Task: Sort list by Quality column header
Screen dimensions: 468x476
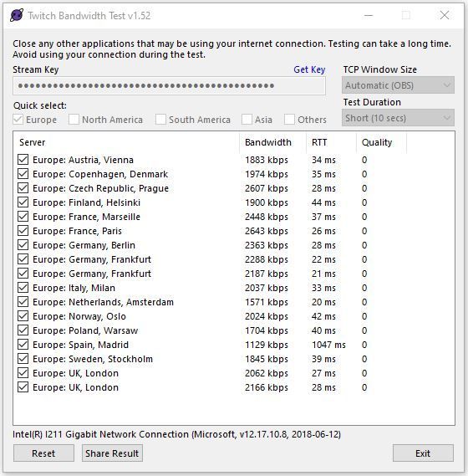Action: coord(382,142)
